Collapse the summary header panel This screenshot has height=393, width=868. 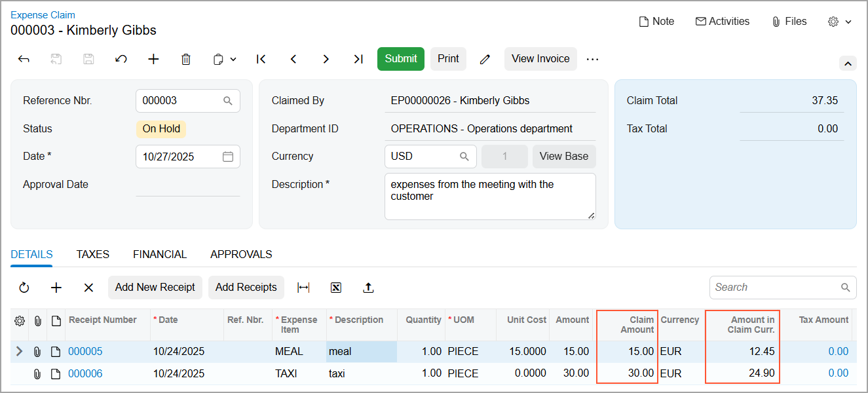(x=848, y=64)
